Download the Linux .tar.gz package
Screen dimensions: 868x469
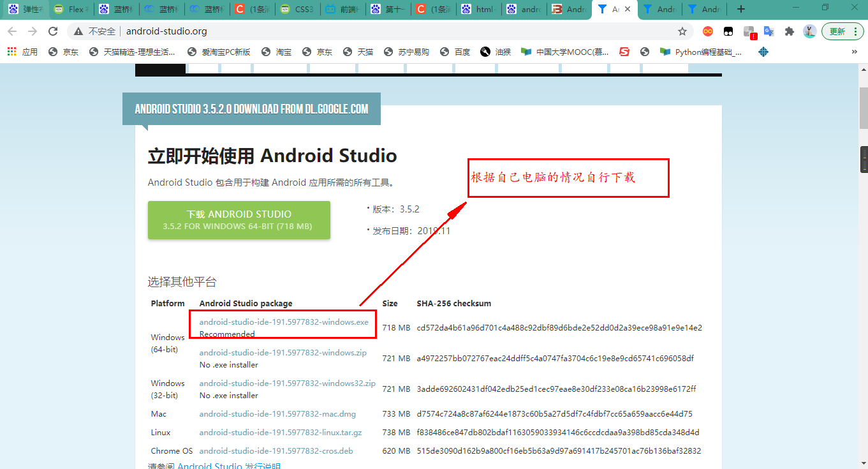(281, 433)
